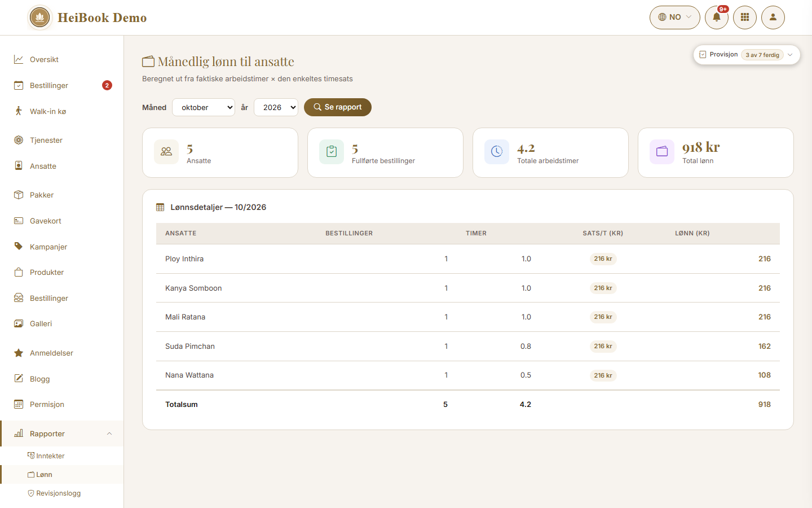Click the Blogg edit icon
Image resolution: width=812 pixels, height=508 pixels.
click(19, 378)
